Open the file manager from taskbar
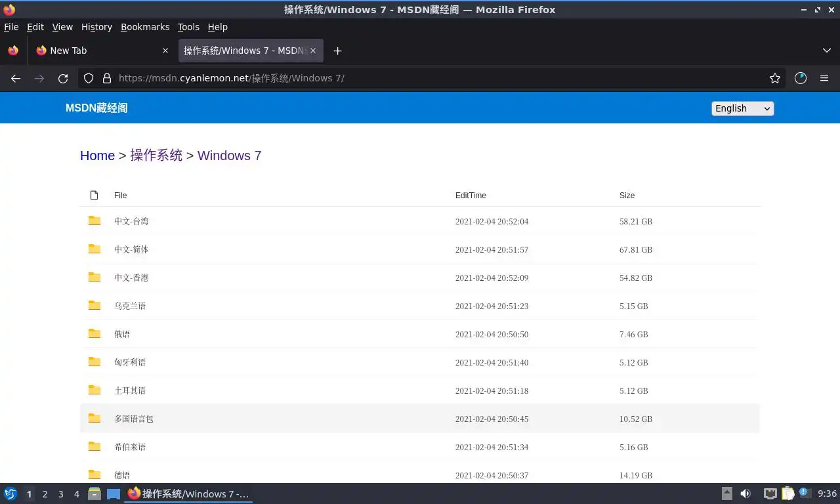840x504 pixels. 94,493
